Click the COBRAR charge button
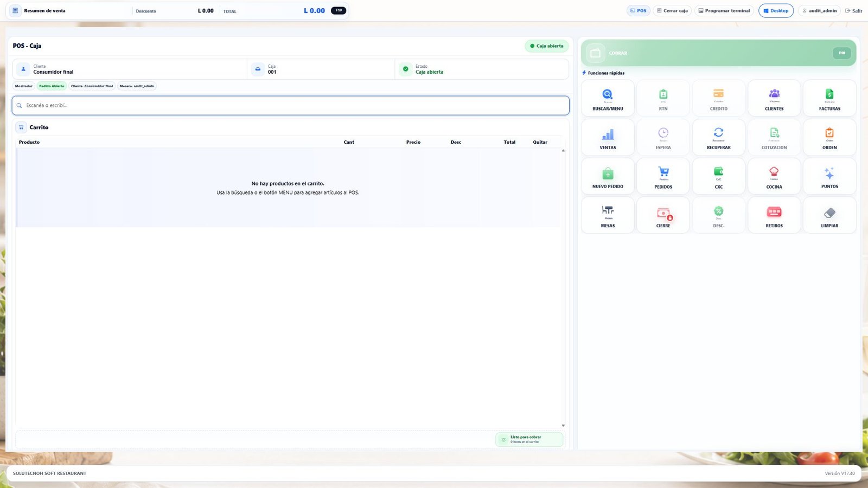This screenshot has width=868, height=488. [718, 53]
